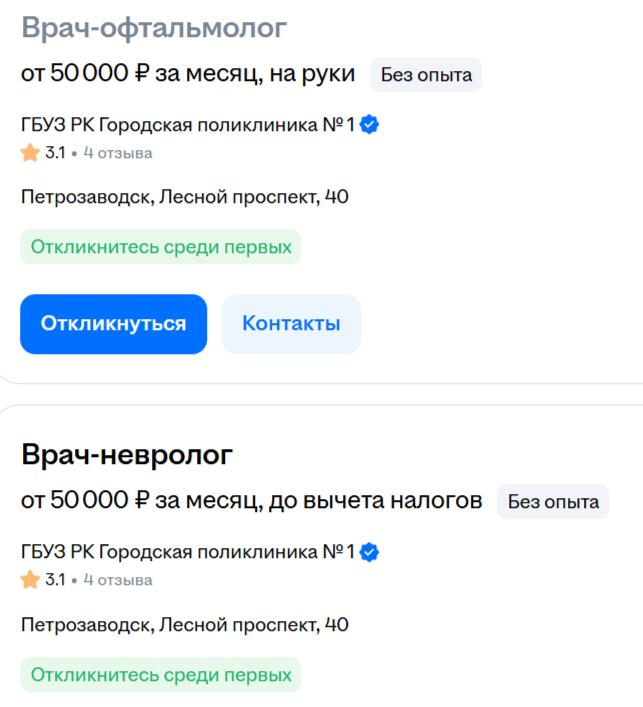Click the Откликнитесь среди первых badge in the ophthalmologist card
Image resolution: width=643 pixels, height=707 pixels.
[x=161, y=247]
